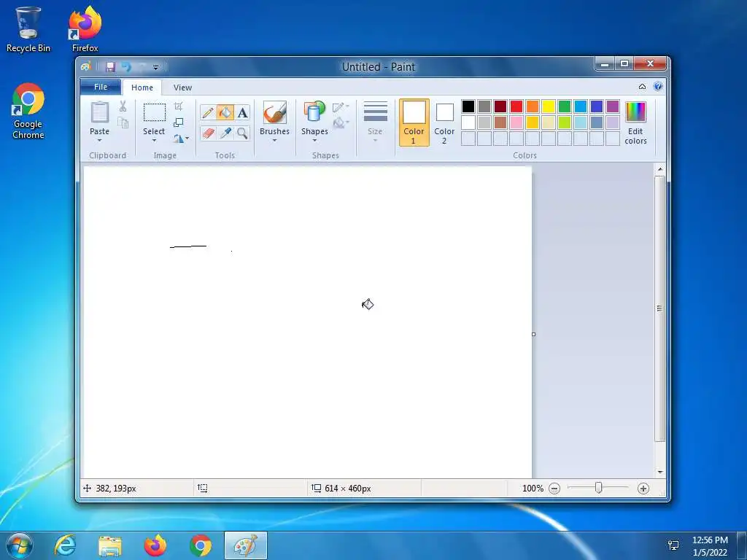Click the Undo arrow in title bar
The width and height of the screenshot is (747, 560).
point(126,66)
